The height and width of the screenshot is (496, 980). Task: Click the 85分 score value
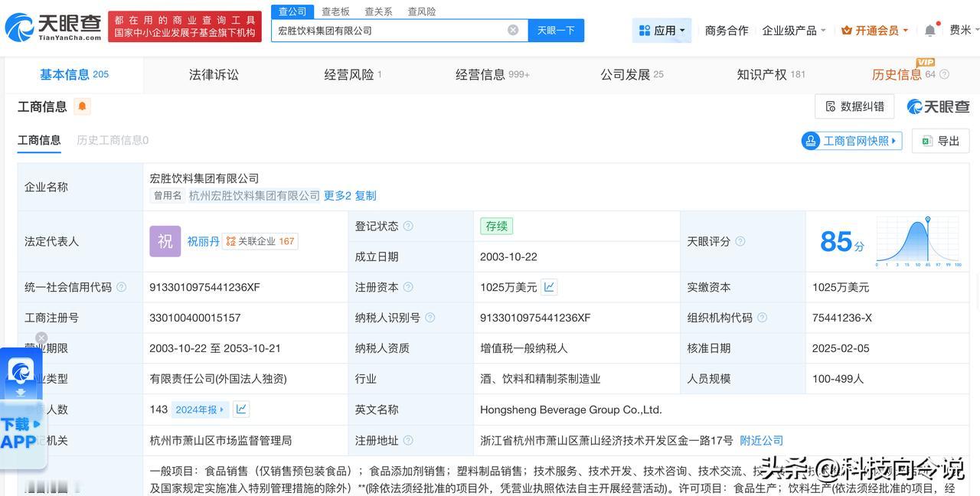(841, 242)
